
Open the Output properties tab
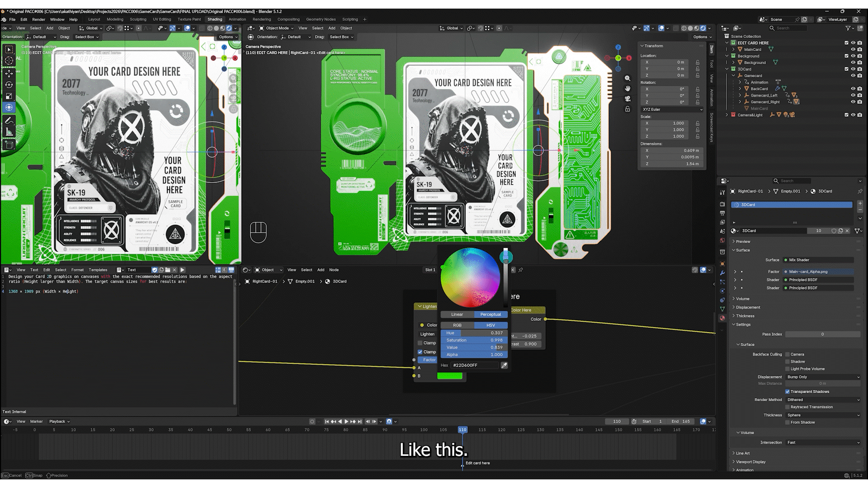(722, 213)
